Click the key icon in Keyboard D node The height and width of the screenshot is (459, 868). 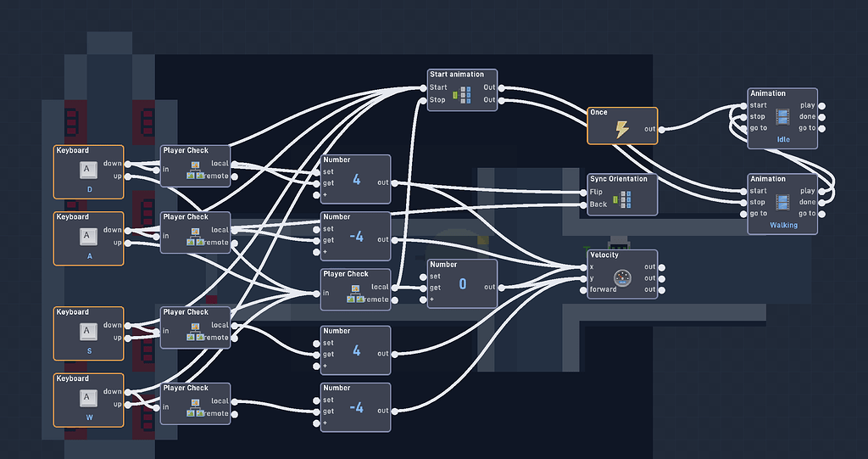[88, 169]
